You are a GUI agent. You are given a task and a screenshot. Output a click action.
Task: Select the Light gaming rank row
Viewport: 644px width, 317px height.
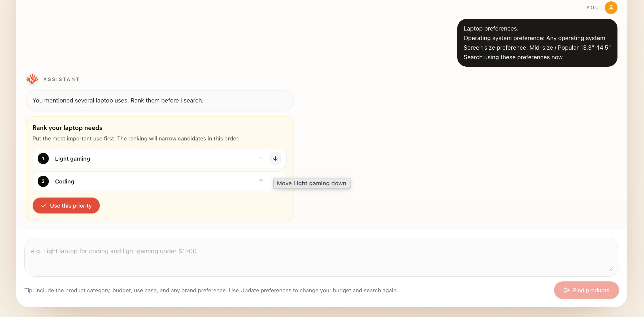[160, 158]
